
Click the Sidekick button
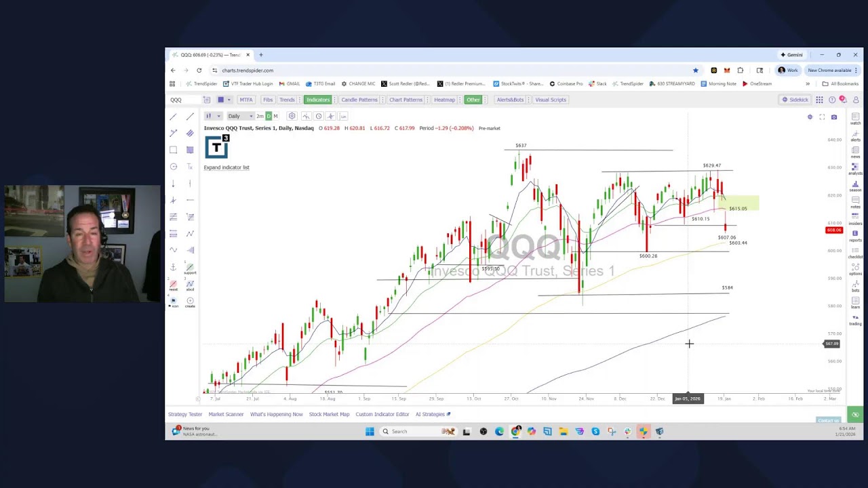pyautogui.click(x=795, y=100)
